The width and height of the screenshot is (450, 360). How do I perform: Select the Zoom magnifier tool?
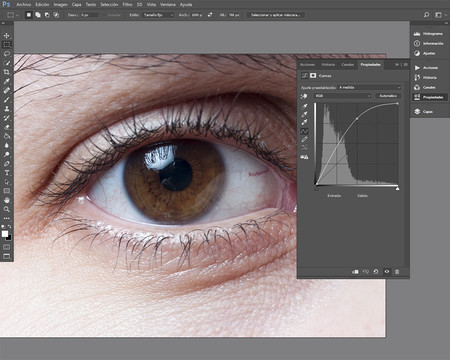[7, 209]
